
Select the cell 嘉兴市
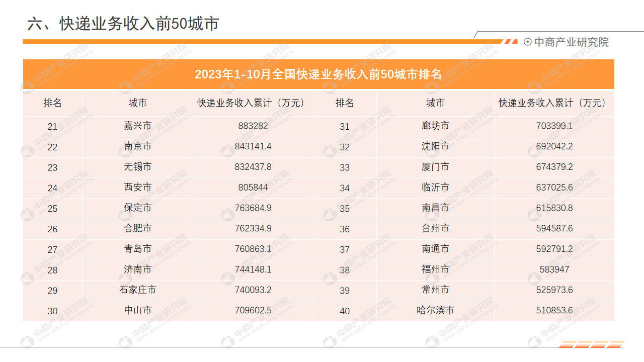click(138, 126)
